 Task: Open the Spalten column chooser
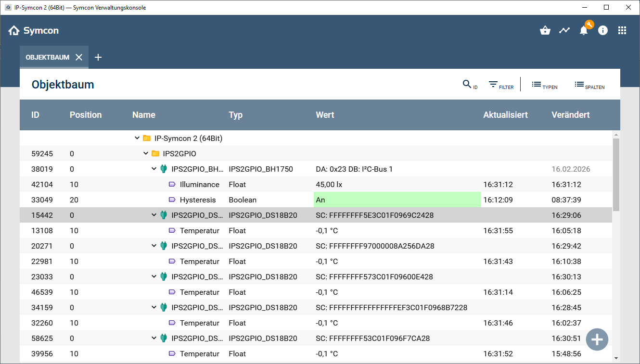pyautogui.click(x=589, y=85)
